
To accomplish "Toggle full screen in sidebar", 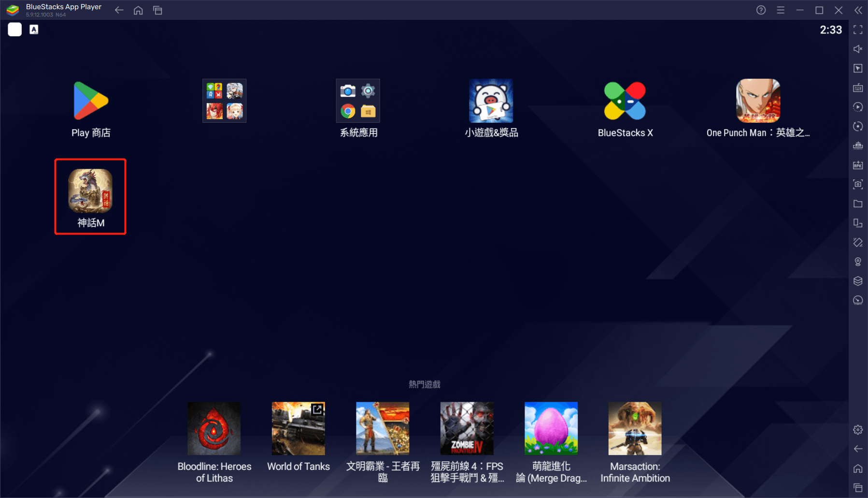I will point(858,29).
